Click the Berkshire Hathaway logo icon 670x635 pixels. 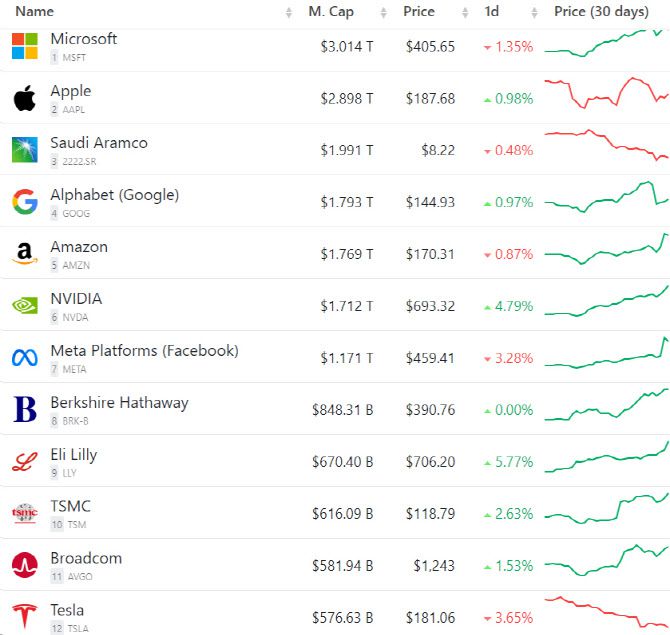(x=25, y=410)
